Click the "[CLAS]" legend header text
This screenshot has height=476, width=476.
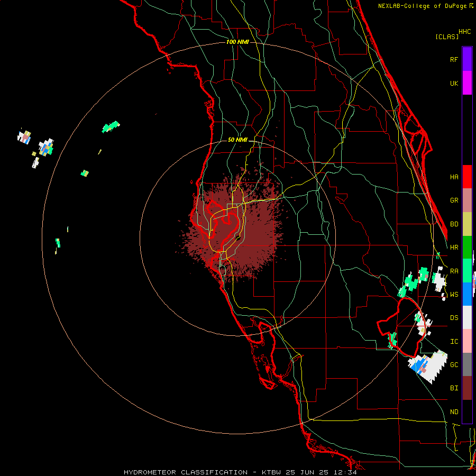click(447, 36)
